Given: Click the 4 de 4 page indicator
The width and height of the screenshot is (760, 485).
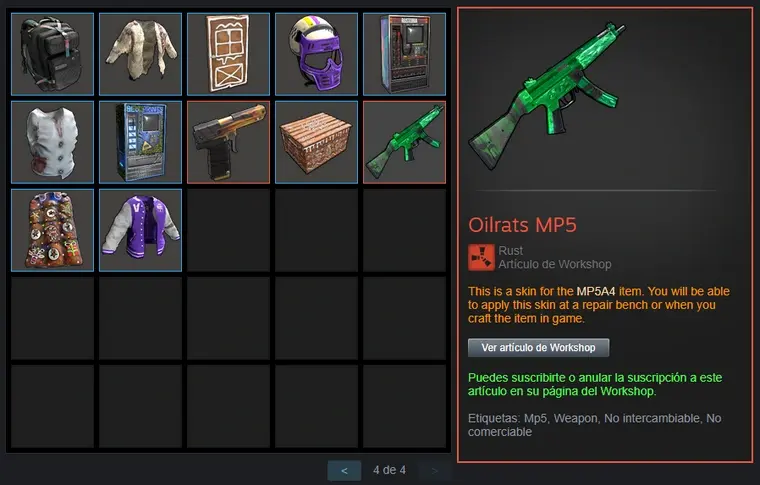Looking at the screenshot, I should 389,470.
